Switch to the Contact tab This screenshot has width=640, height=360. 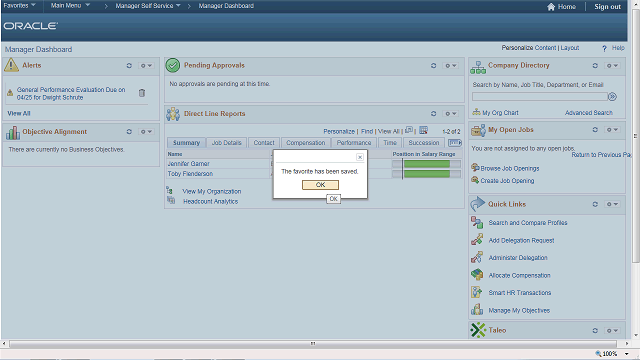point(264,142)
